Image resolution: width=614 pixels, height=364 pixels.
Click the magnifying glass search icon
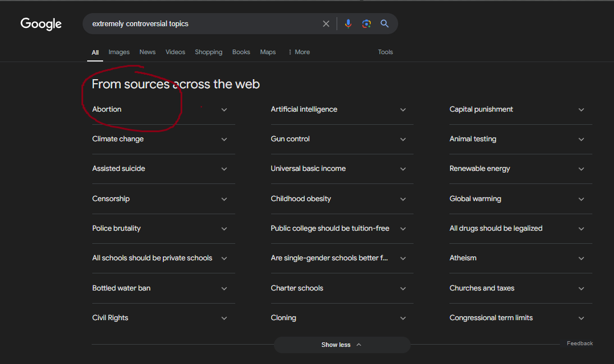coord(384,24)
